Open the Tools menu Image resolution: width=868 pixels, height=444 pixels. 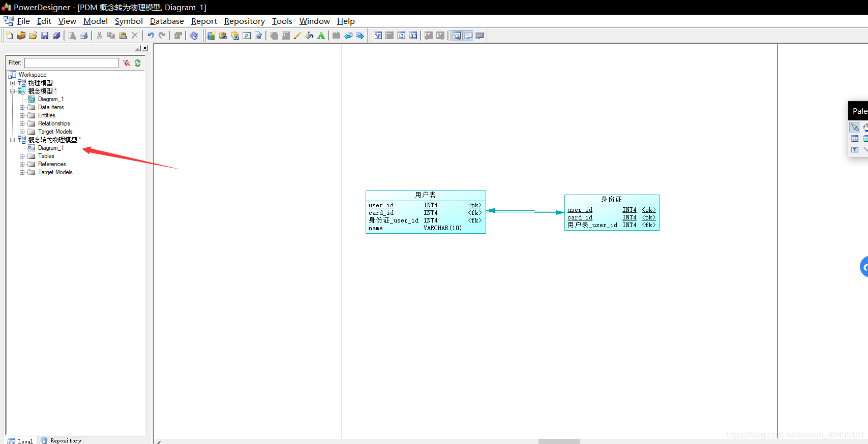[282, 21]
